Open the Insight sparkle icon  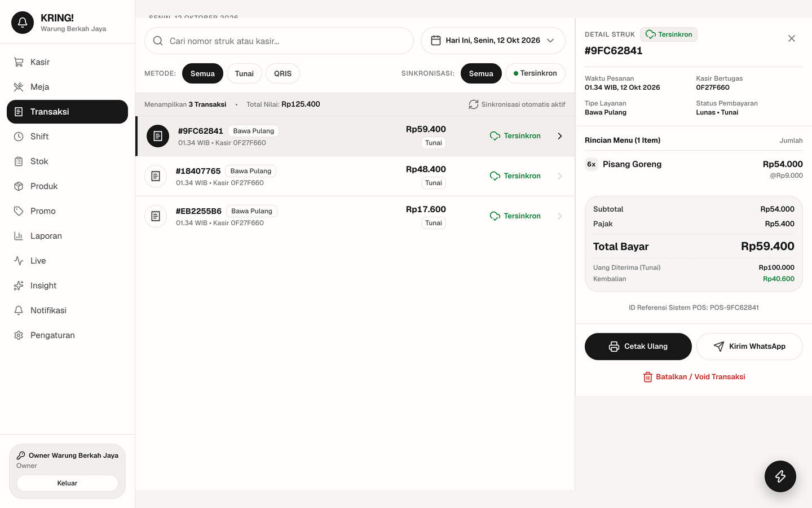(19, 286)
